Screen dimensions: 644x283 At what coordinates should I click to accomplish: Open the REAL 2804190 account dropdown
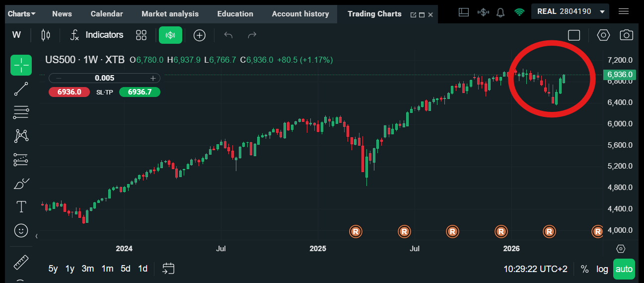pos(570,11)
